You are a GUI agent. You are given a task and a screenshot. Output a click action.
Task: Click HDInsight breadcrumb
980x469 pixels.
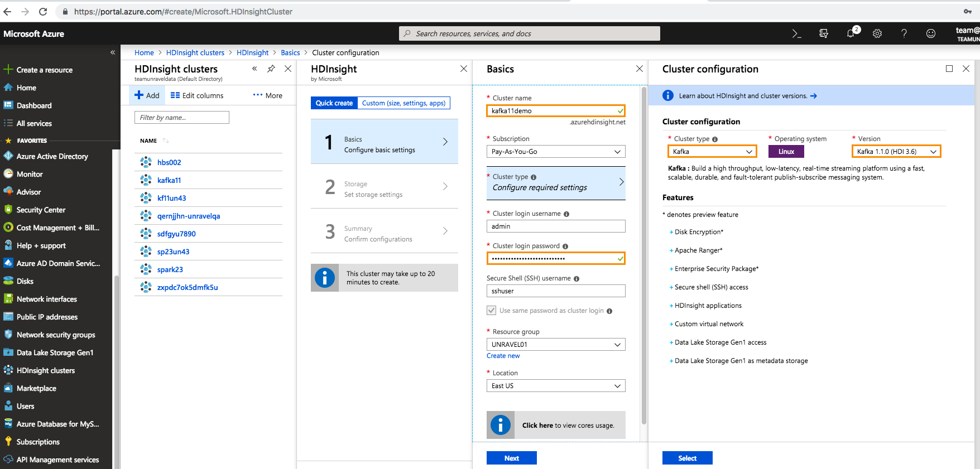252,52
